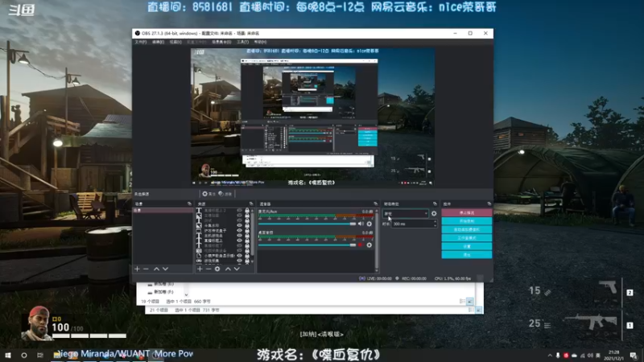Open the notification center in system tray
The width and height of the screenshot is (644, 362).
[x=634, y=356]
